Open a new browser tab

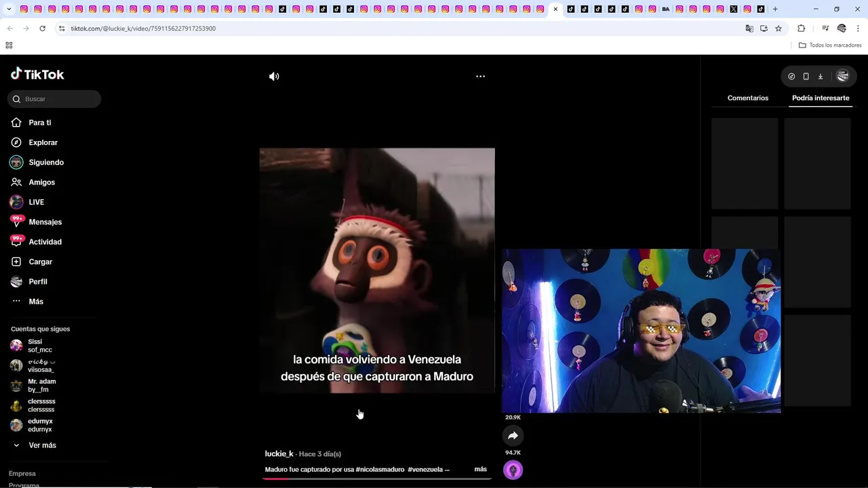point(775,9)
